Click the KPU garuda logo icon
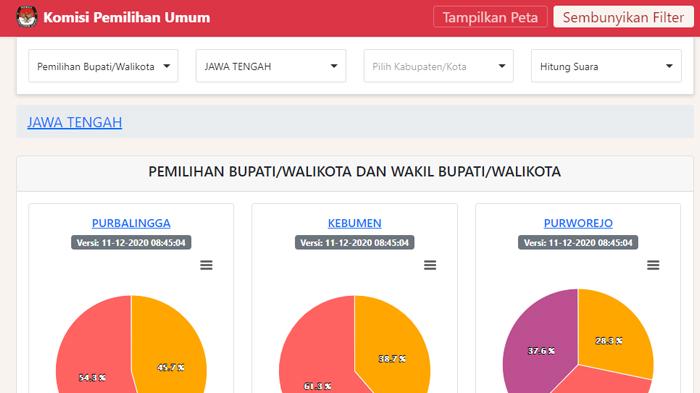700x393 pixels. coord(27,17)
